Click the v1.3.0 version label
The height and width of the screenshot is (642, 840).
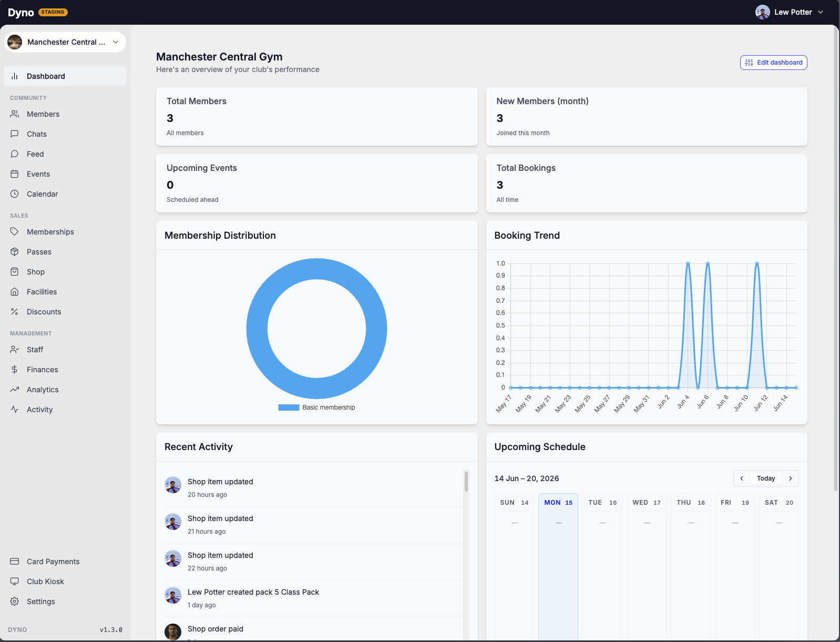click(111, 629)
